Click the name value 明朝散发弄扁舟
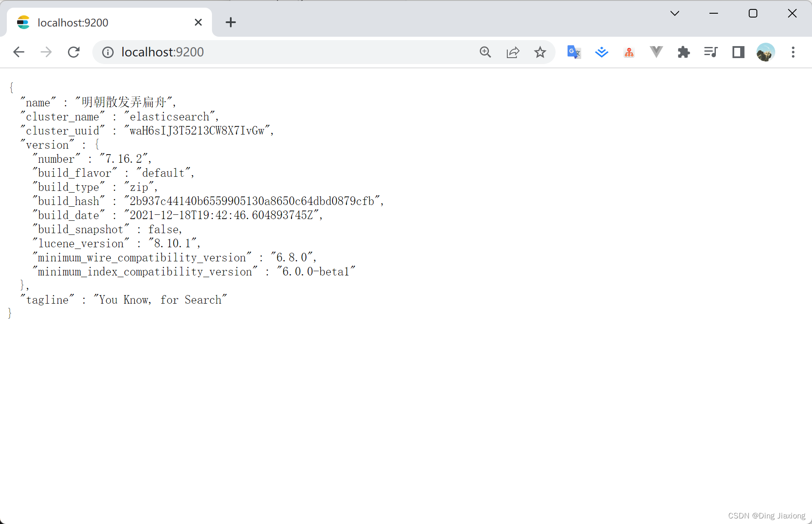Screen dimensions: 812x524 [124, 102]
